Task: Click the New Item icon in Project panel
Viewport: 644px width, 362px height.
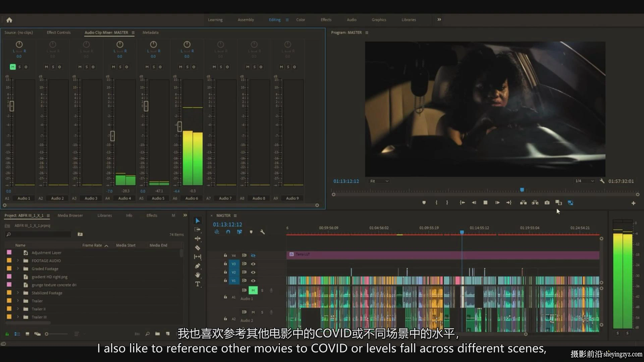Action: pyautogui.click(x=168, y=334)
